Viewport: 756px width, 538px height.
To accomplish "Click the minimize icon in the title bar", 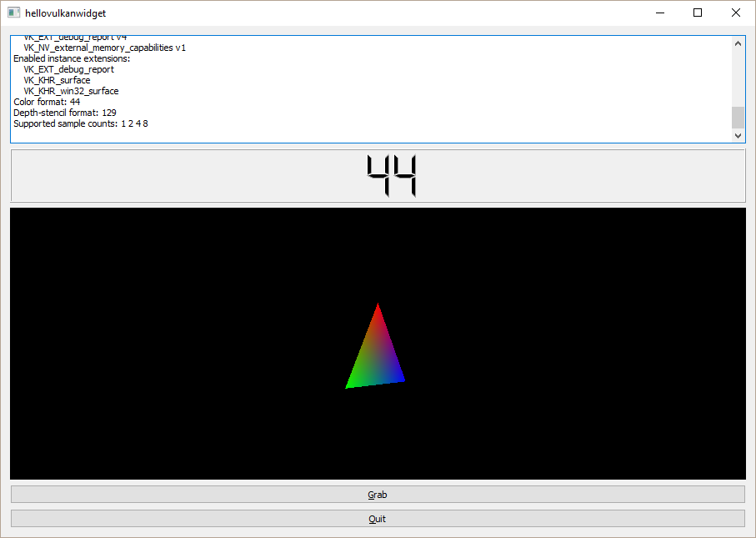I will (659, 13).
